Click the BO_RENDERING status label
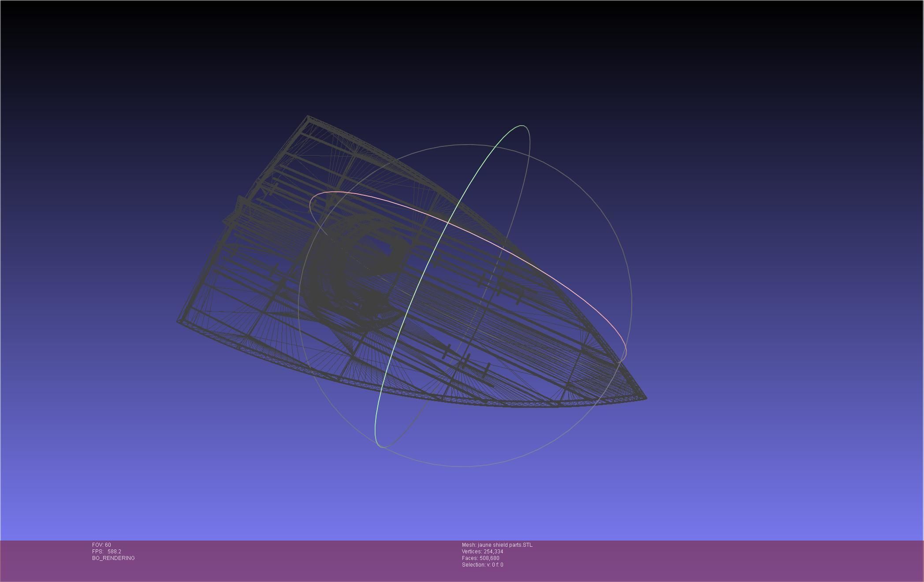 pyautogui.click(x=113, y=558)
